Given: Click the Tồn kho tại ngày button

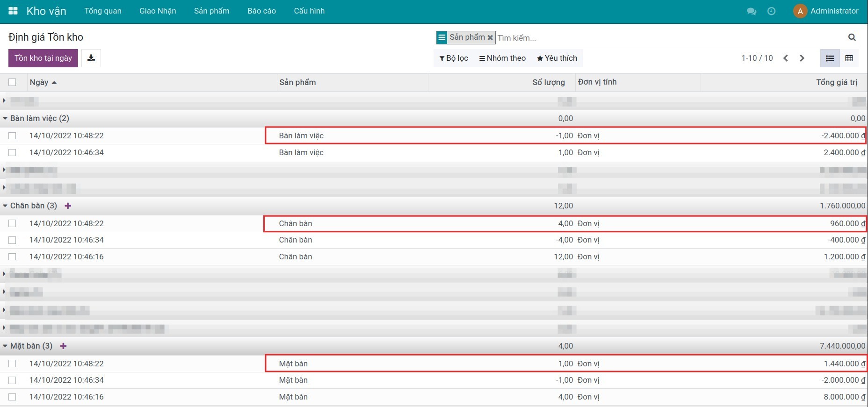Looking at the screenshot, I should click(x=43, y=58).
